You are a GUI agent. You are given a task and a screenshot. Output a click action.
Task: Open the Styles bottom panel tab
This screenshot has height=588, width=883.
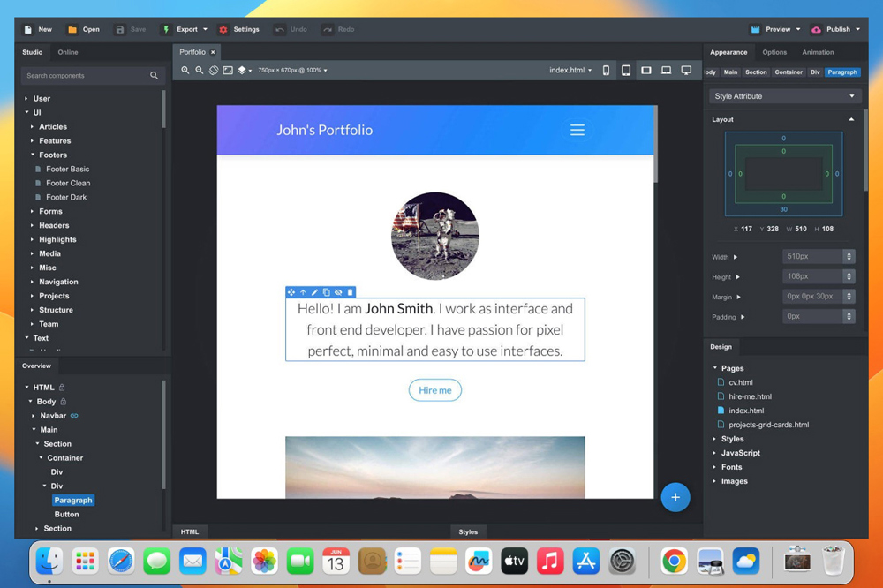coord(468,531)
